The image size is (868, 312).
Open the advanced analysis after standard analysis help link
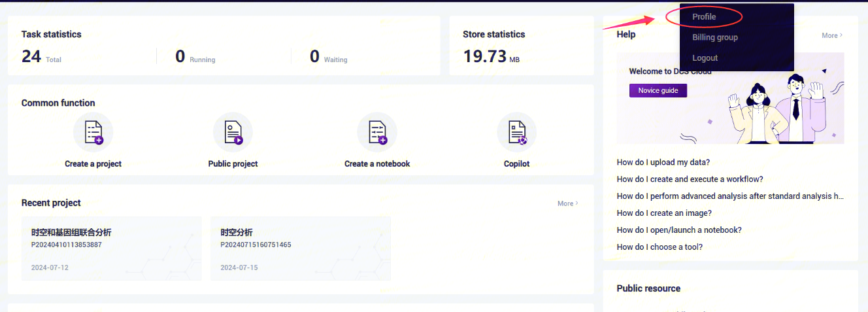click(730, 196)
